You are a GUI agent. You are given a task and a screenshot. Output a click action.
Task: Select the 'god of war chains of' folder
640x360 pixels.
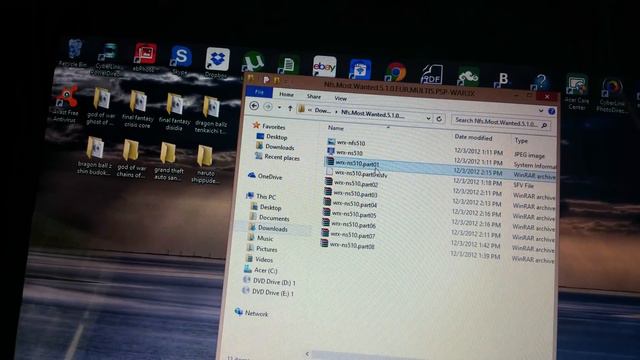pos(131,159)
